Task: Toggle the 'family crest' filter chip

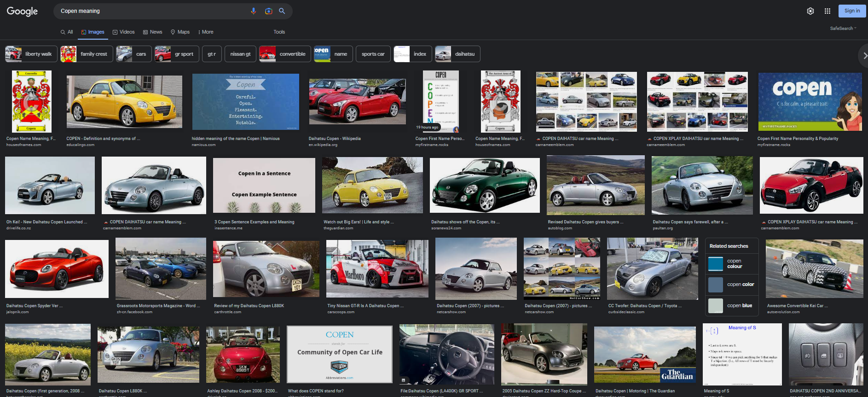Action: coord(87,54)
